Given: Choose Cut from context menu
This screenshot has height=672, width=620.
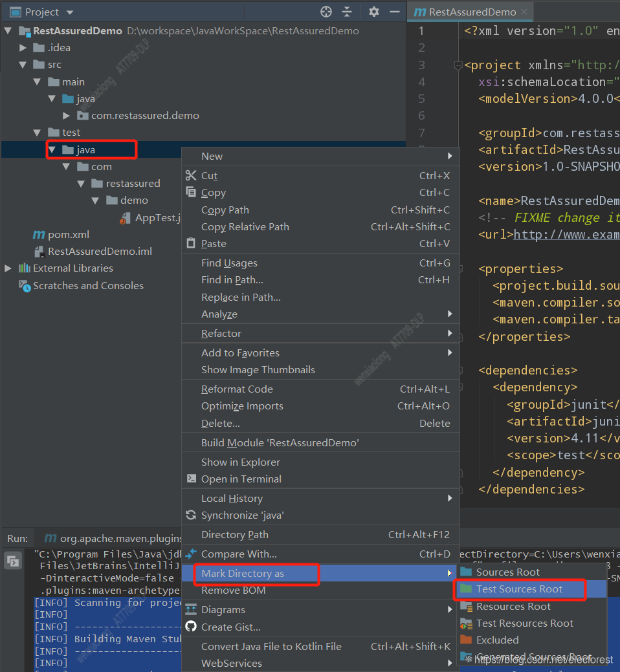Looking at the screenshot, I should [321, 176].
